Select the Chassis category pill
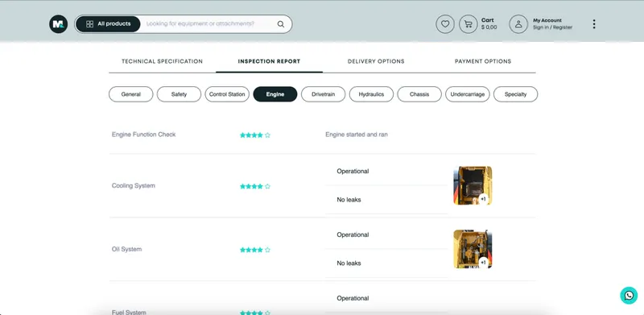This screenshot has width=644, height=315. click(419, 94)
